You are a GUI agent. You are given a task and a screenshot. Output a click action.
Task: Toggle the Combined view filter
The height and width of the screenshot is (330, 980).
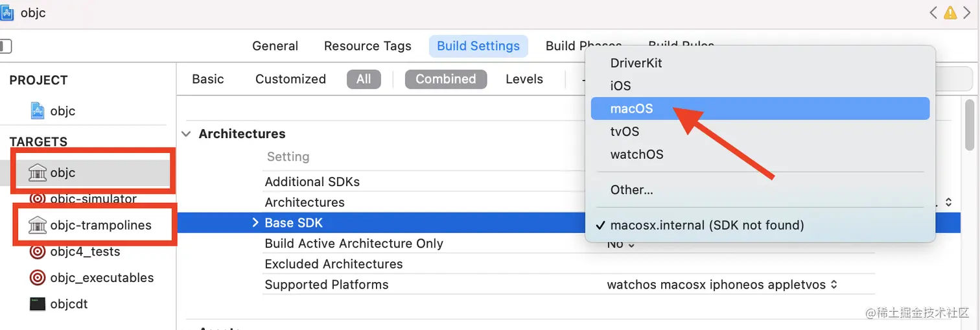click(446, 79)
